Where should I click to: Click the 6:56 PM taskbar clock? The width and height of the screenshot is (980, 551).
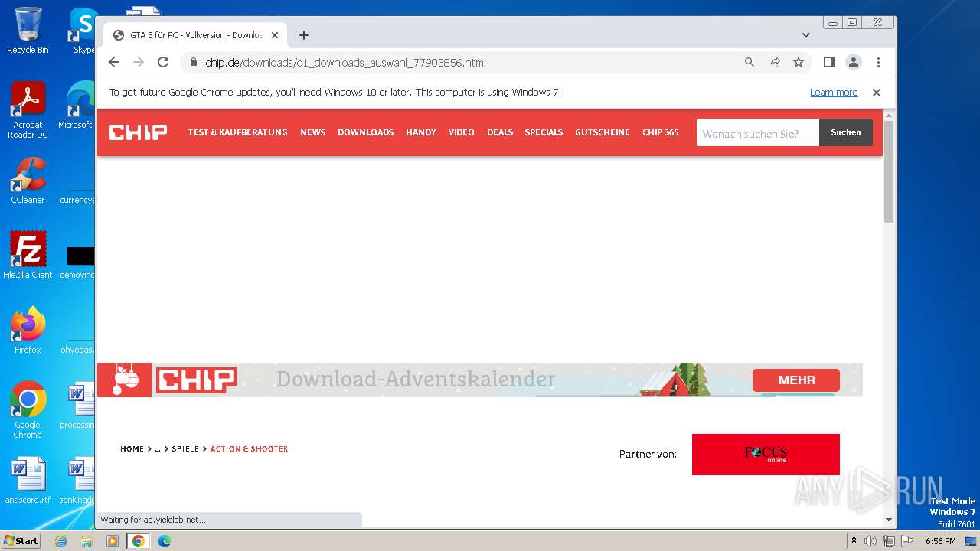940,541
